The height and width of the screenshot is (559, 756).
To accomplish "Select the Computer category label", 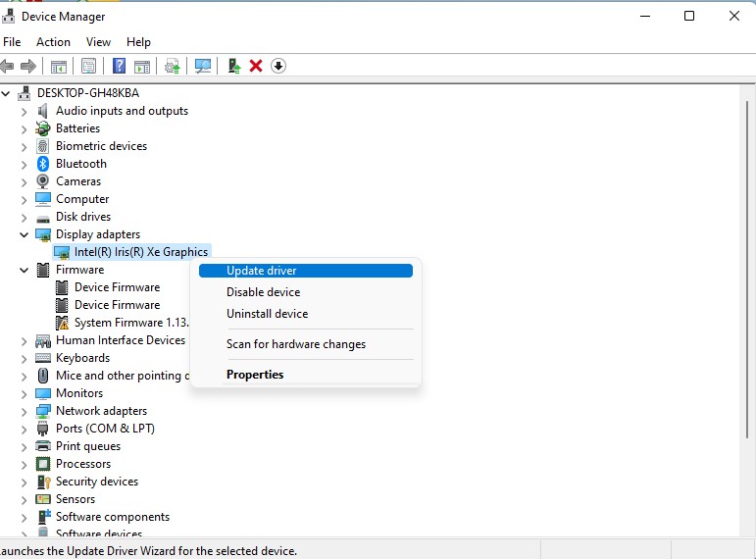I will [82, 199].
